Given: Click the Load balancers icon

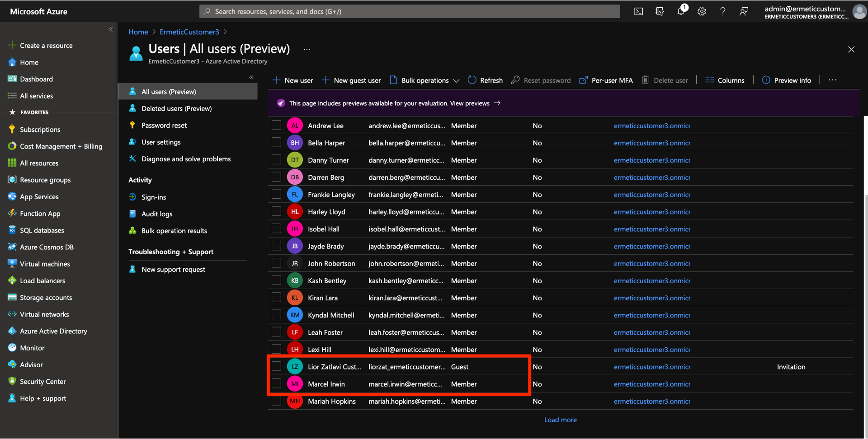Looking at the screenshot, I should click(x=12, y=280).
